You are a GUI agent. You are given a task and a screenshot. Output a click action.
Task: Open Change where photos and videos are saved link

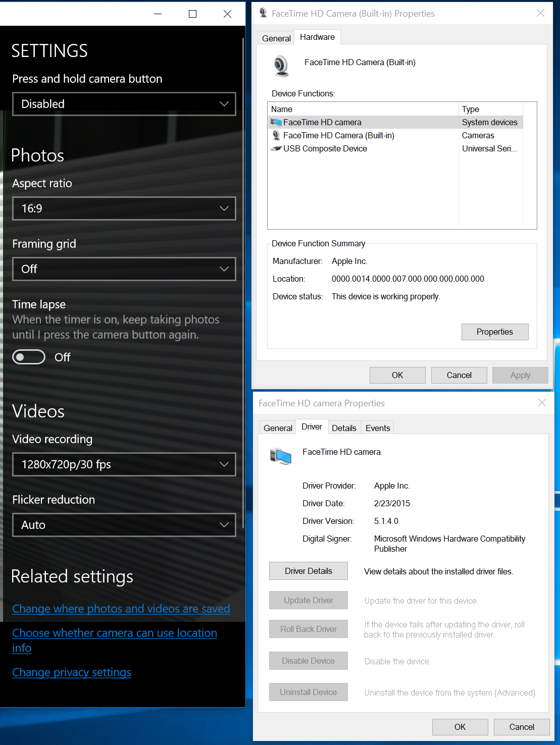click(121, 609)
